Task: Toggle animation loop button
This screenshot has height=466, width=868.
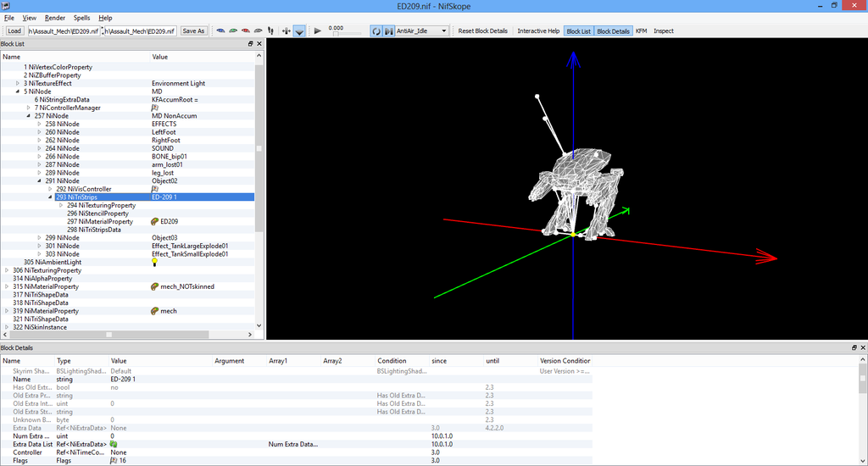Action: tap(376, 31)
